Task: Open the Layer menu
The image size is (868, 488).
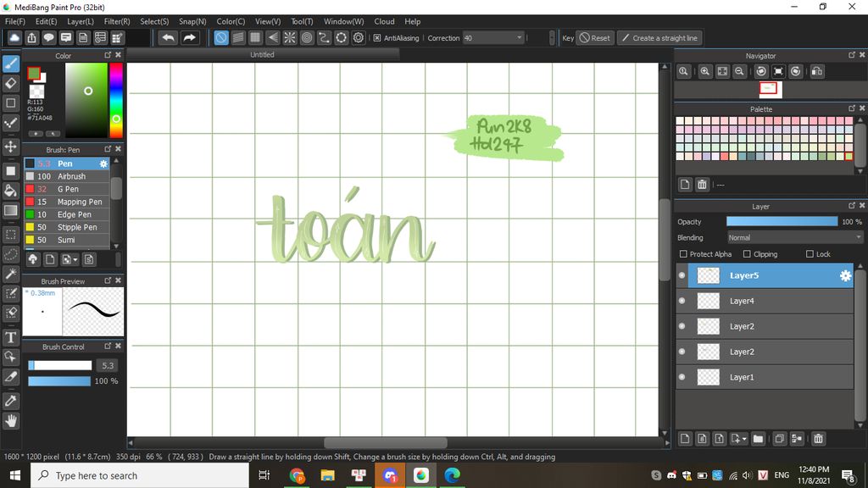Action: (x=81, y=21)
